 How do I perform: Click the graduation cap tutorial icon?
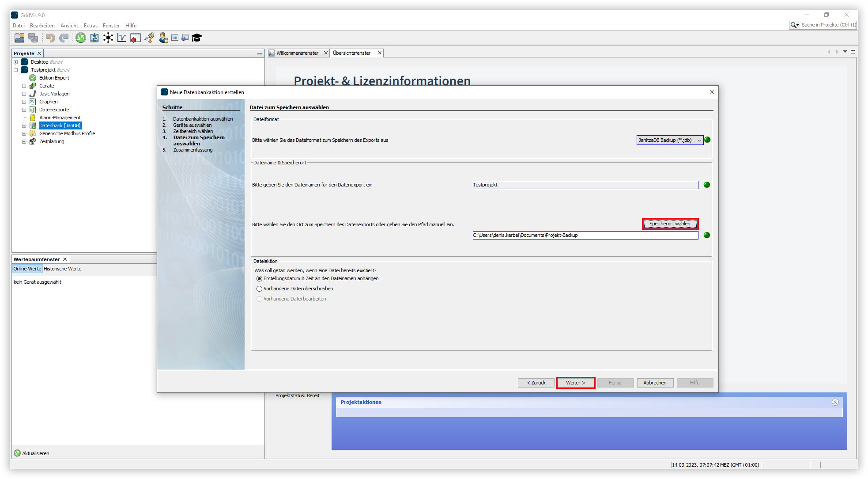click(197, 38)
